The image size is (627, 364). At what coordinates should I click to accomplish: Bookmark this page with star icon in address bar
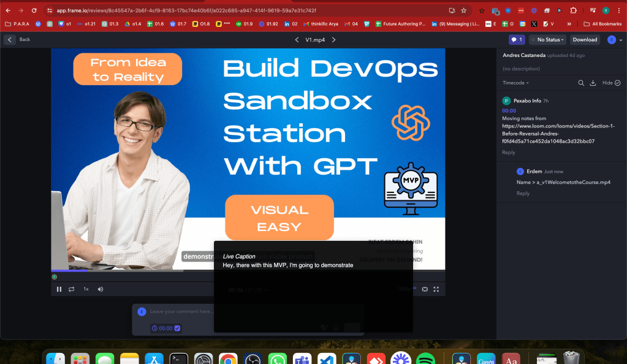click(x=463, y=11)
